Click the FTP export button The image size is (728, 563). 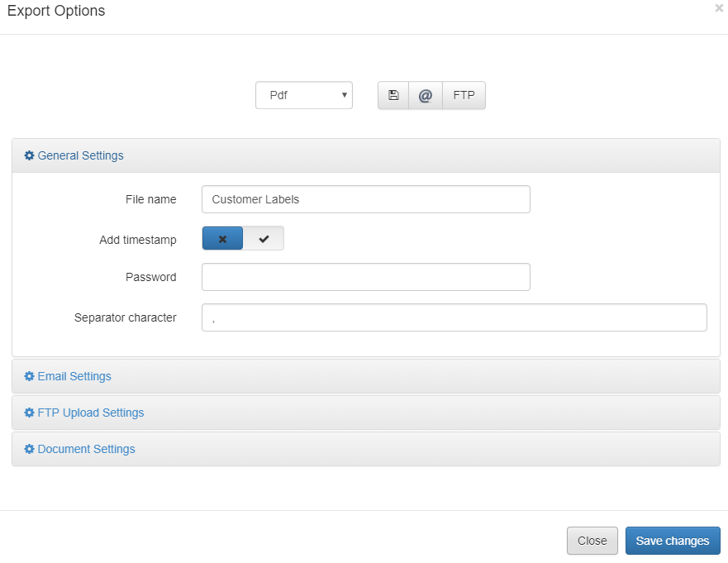point(464,95)
